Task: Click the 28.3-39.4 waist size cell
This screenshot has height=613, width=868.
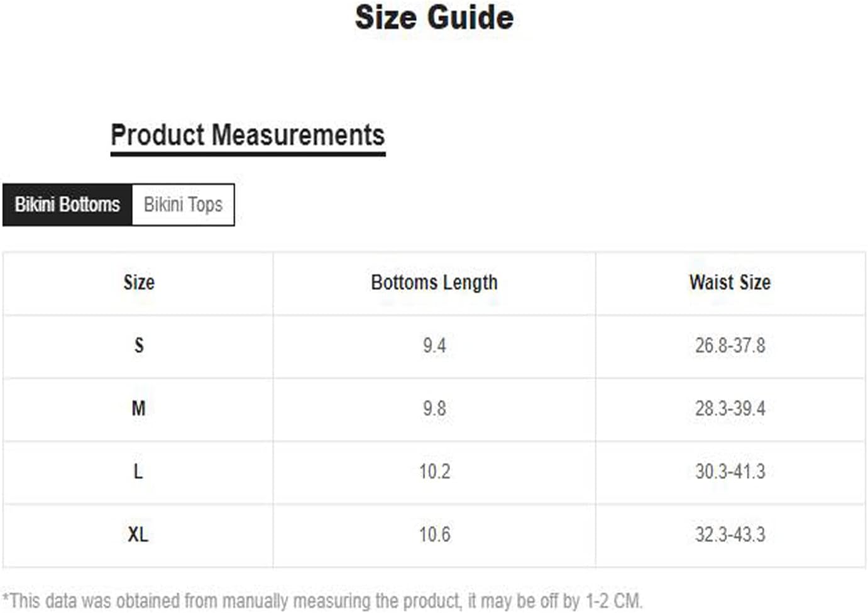Action: 730,409
